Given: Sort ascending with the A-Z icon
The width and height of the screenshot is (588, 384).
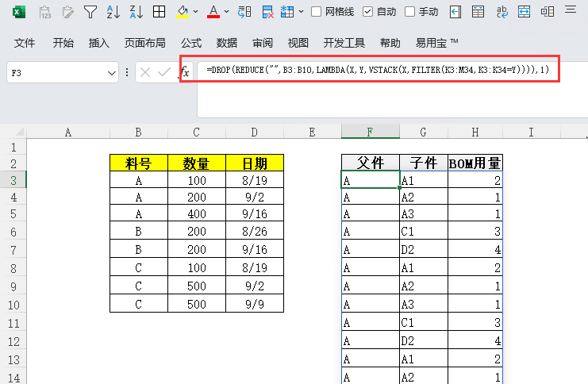Looking at the screenshot, I should pos(113,12).
